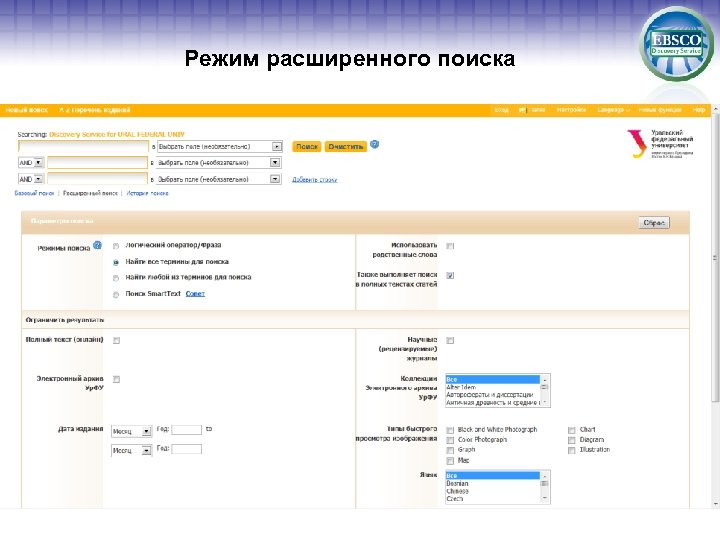720x540 pixels.
Task: Click the Очистить clear button
Action: (346, 146)
